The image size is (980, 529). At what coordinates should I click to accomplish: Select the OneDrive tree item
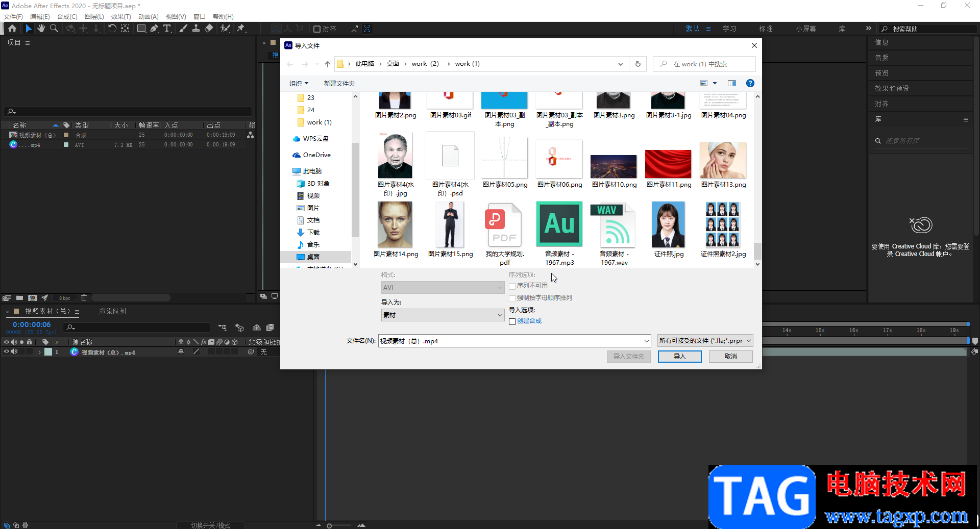tap(311, 155)
